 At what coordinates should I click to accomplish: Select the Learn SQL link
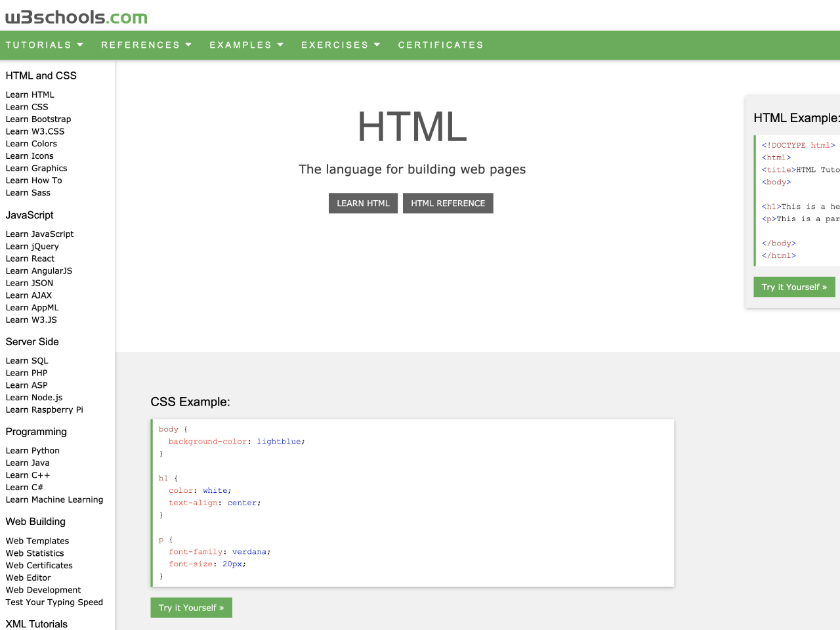click(x=27, y=361)
